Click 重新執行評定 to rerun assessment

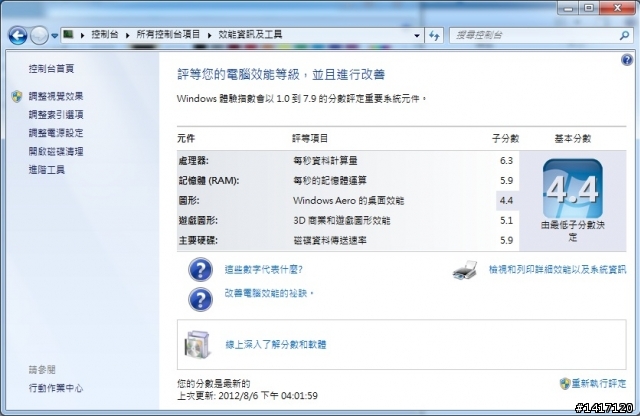[x=598, y=383]
